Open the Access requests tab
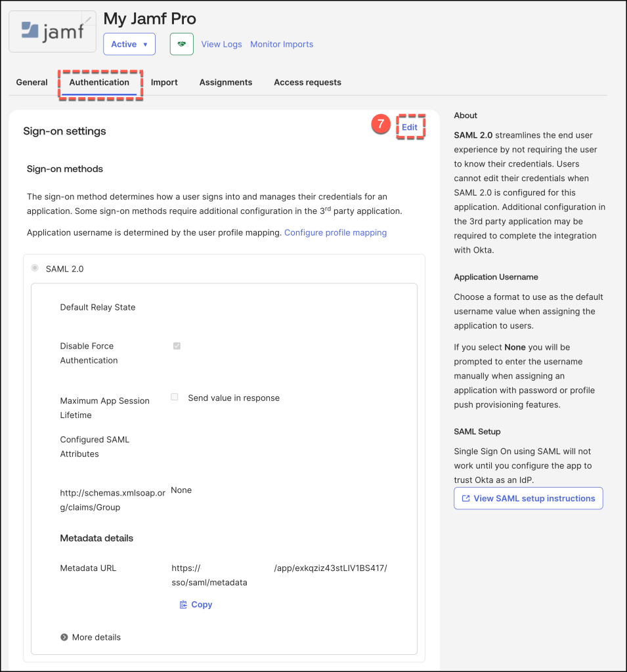The height and width of the screenshot is (672, 627). 307,82
